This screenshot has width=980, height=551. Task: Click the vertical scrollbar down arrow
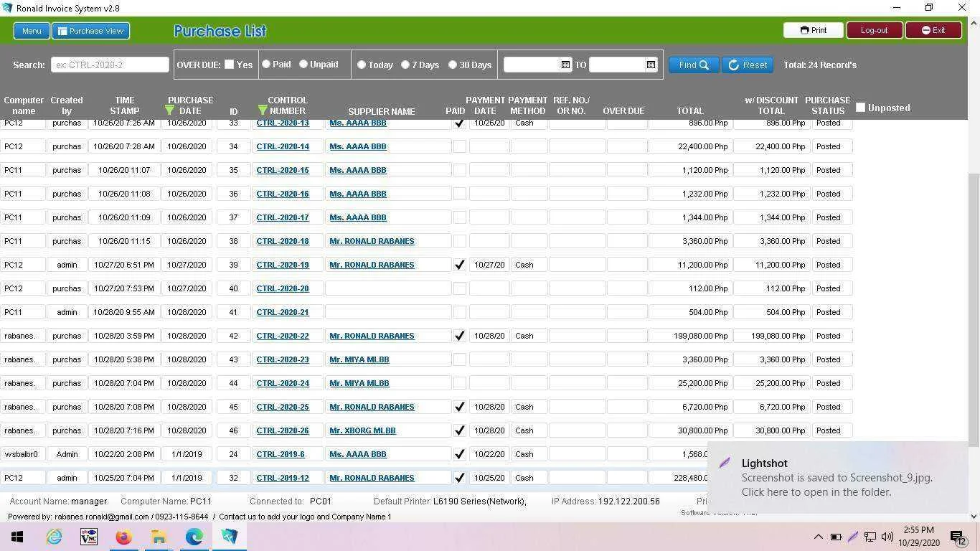(974, 516)
